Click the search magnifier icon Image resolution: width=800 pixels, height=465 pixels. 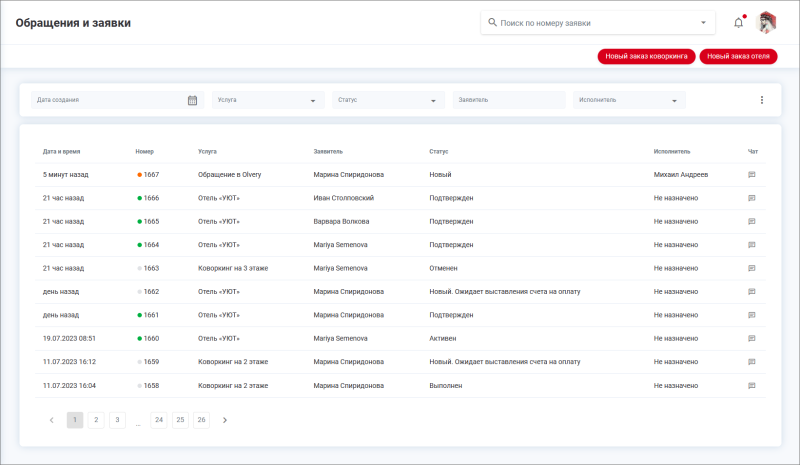pyautogui.click(x=492, y=22)
